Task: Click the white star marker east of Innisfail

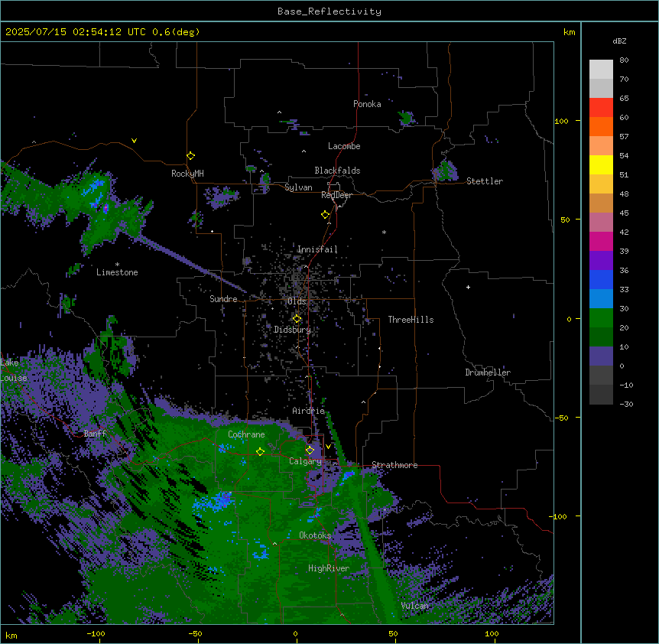Action: [384, 232]
